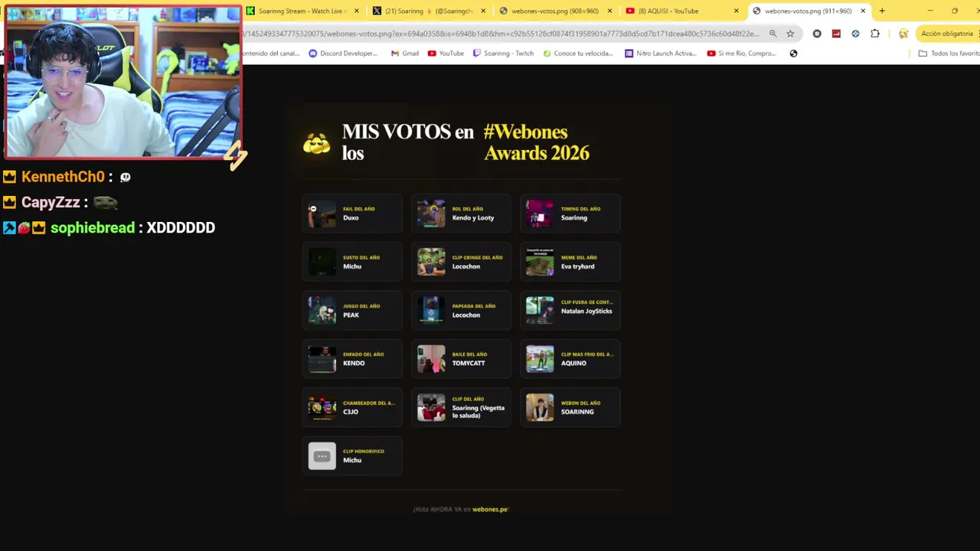Close the (21) Soarinng X tab
Viewport: 980px width, 551px height.
482,11
